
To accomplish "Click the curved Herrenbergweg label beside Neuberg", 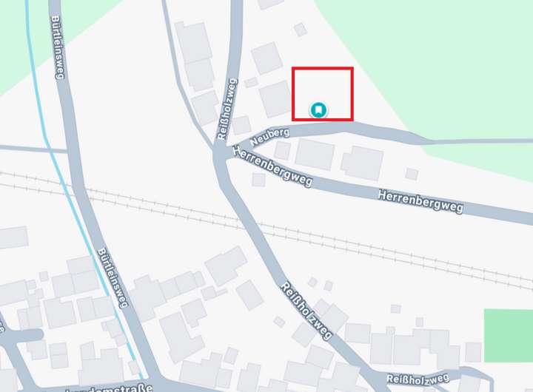I will [272, 166].
